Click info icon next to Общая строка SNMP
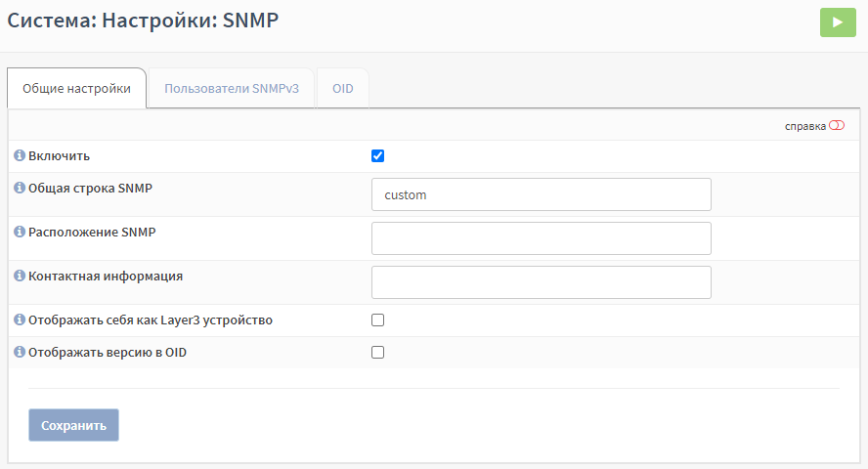Viewport: 868px width, 469px height. tap(20, 188)
